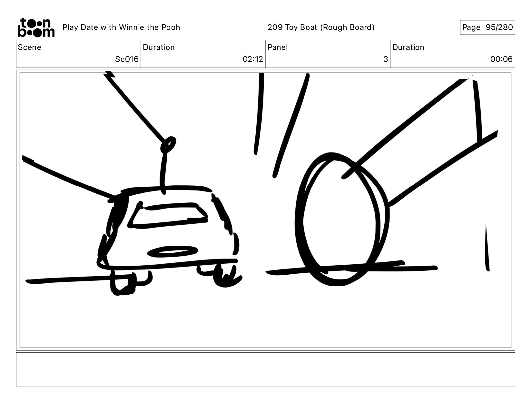Click the storyboard panel drawing
This screenshot has height=411, width=532.
pos(265,210)
